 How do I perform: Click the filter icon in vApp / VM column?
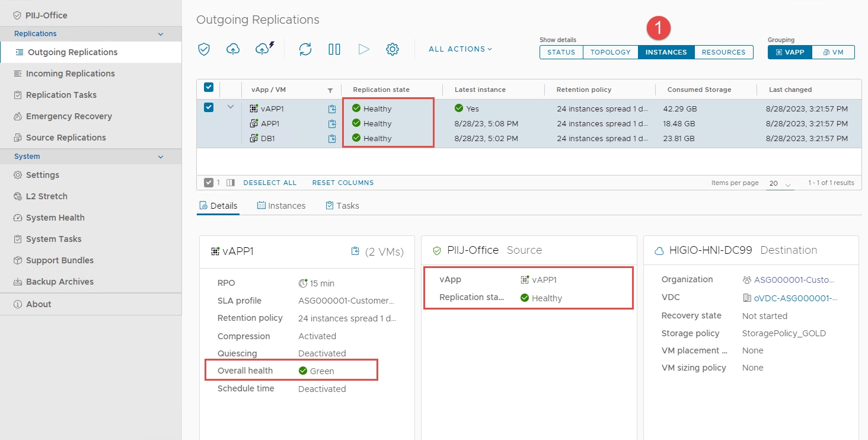tap(330, 90)
